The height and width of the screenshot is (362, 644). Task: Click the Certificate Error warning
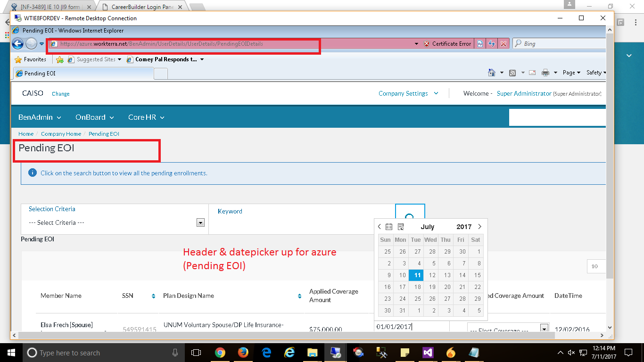pyautogui.click(x=447, y=44)
